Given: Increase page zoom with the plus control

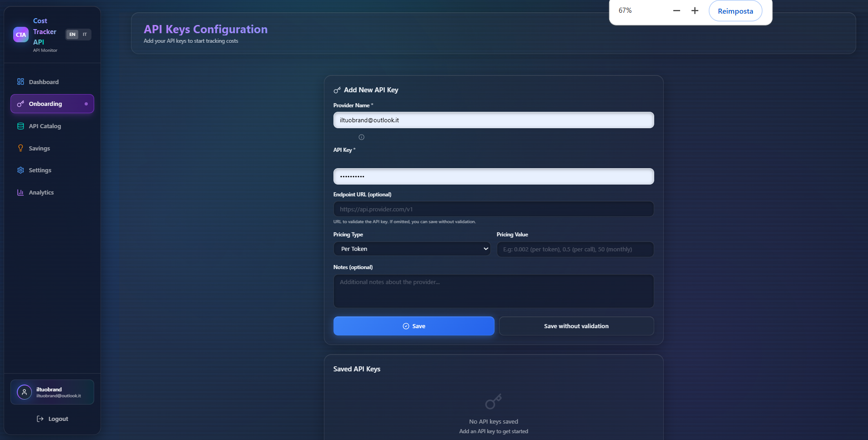Looking at the screenshot, I should click(694, 10).
